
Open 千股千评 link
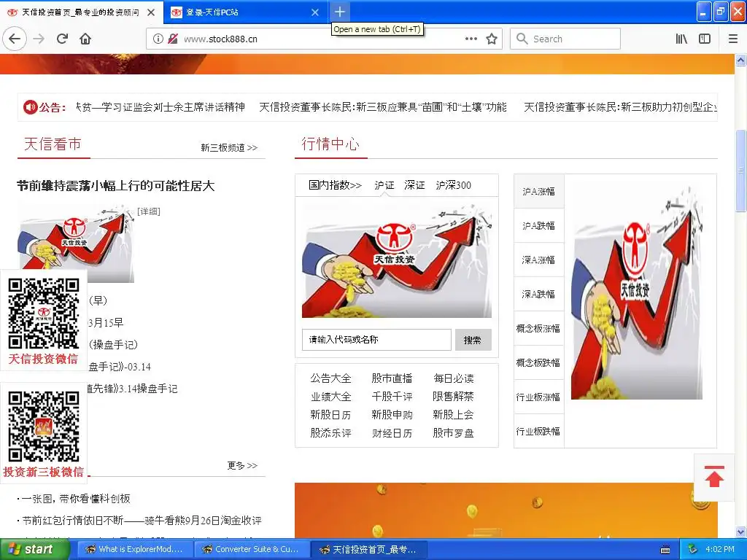click(x=392, y=397)
